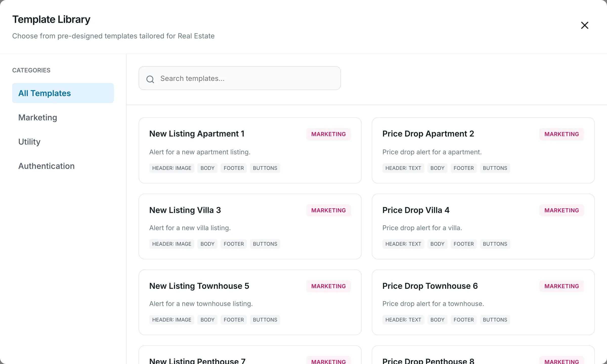Click BUTTONS tag on Price Drop Townhouse 6
This screenshot has height=364, width=607.
[495, 320]
